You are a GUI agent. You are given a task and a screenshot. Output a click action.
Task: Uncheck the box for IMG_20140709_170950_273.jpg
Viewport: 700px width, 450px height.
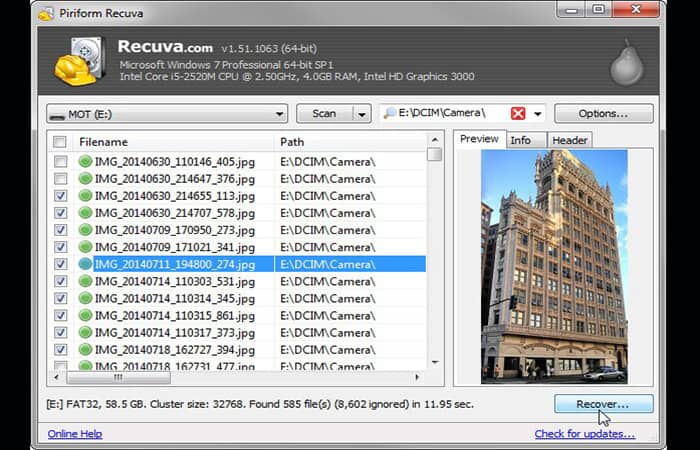tap(60, 230)
